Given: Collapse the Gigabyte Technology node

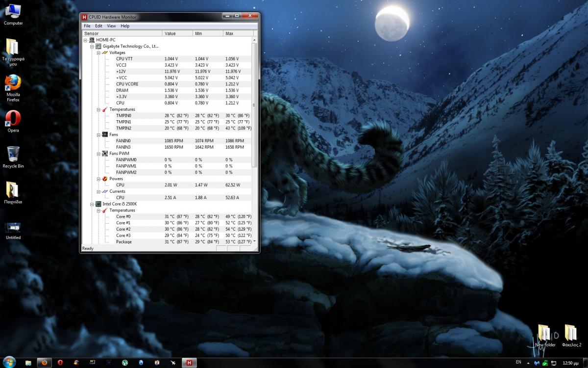Looking at the screenshot, I should coord(92,46).
